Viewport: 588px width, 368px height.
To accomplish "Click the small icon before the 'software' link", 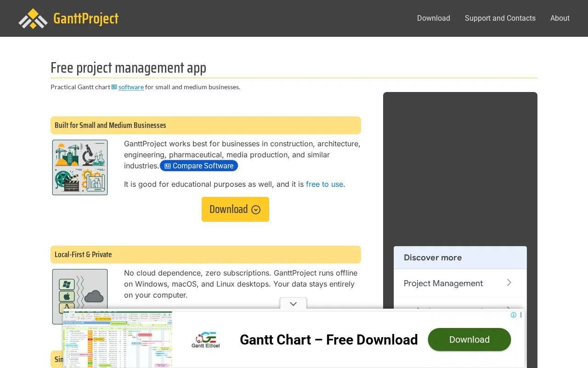I will 114,87.
